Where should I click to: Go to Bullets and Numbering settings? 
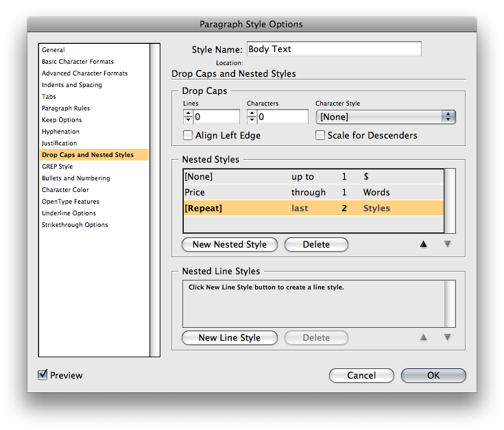(75, 178)
